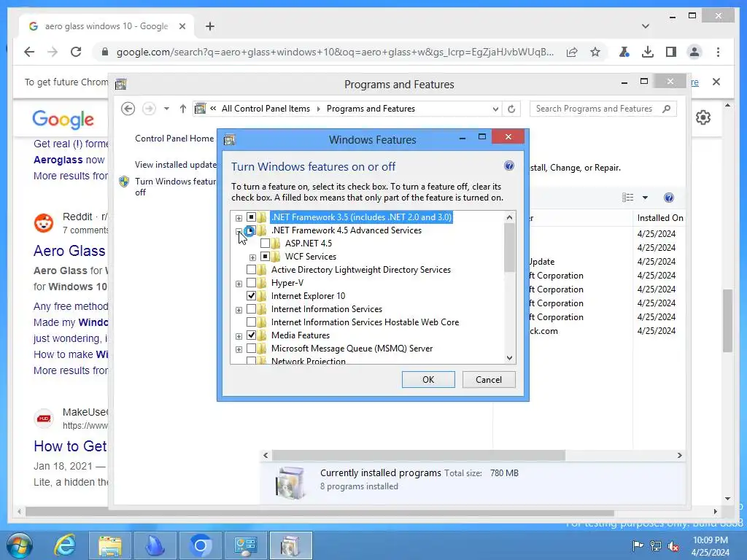Reload the Chrome page
The height and width of the screenshot is (560, 747).
coord(76,52)
